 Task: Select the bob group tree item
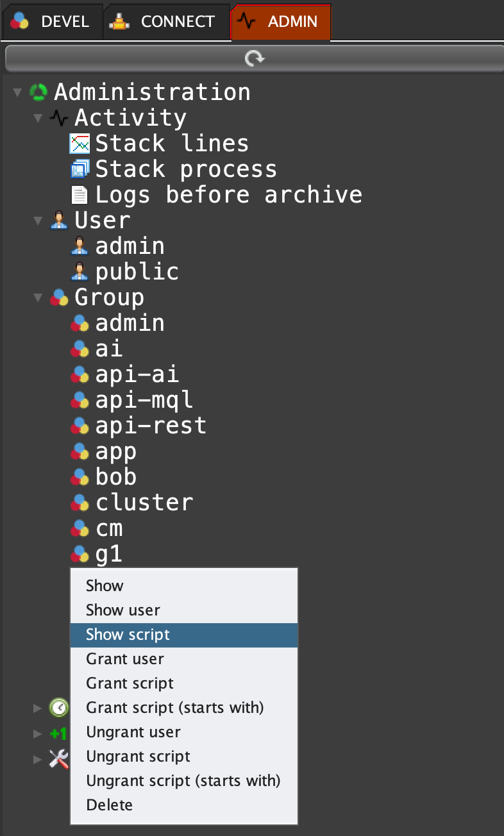click(115, 477)
